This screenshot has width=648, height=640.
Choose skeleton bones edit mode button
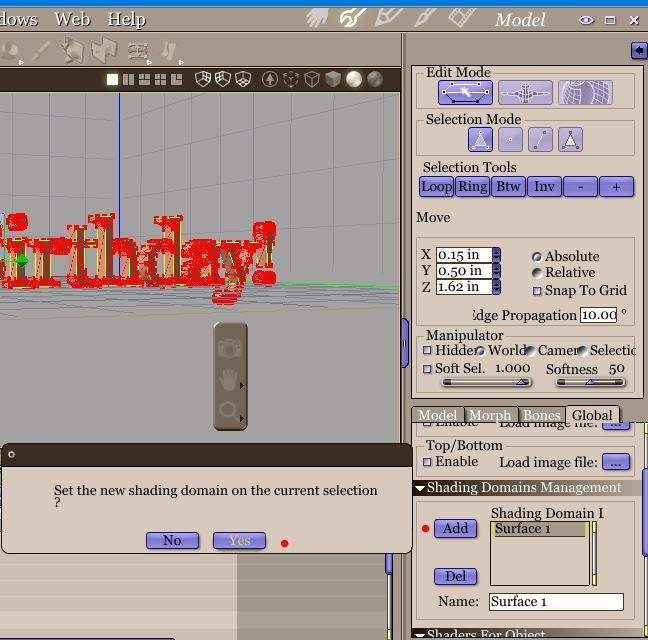pos(525,92)
